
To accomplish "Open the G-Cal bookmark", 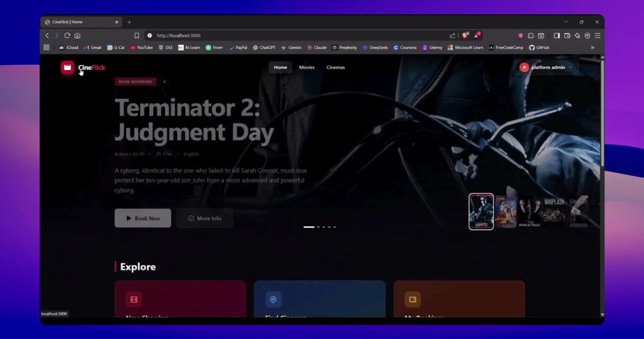I will point(116,47).
